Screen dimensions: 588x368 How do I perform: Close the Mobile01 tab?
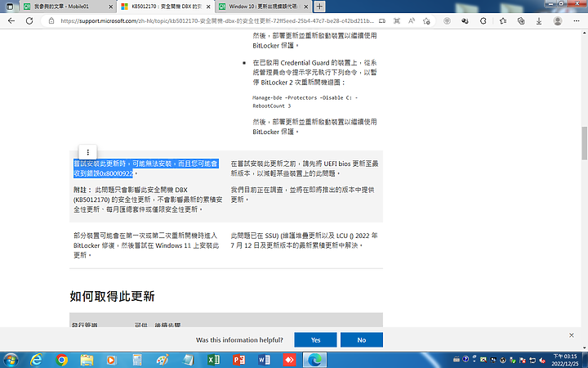point(110,7)
